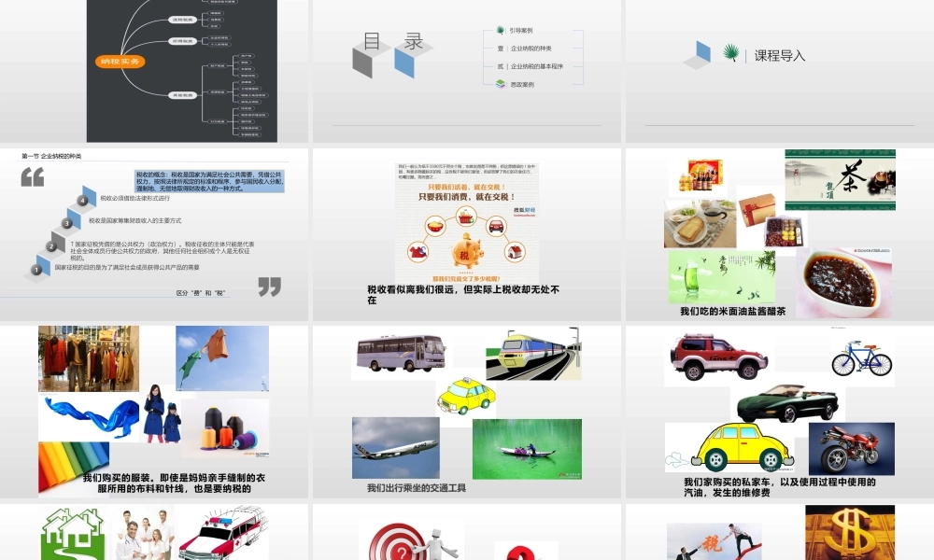Click the yellow taxi picture
The width and height of the screenshot is (934, 560).
(466, 395)
